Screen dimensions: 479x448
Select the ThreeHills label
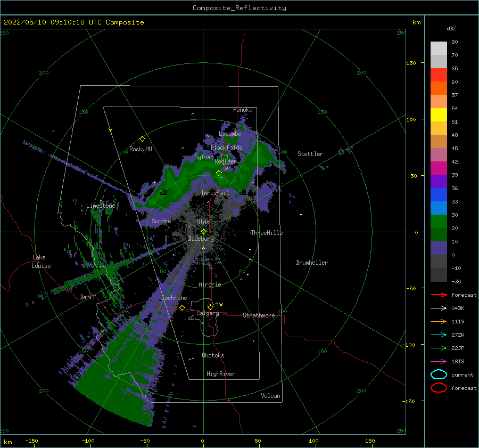click(x=267, y=233)
